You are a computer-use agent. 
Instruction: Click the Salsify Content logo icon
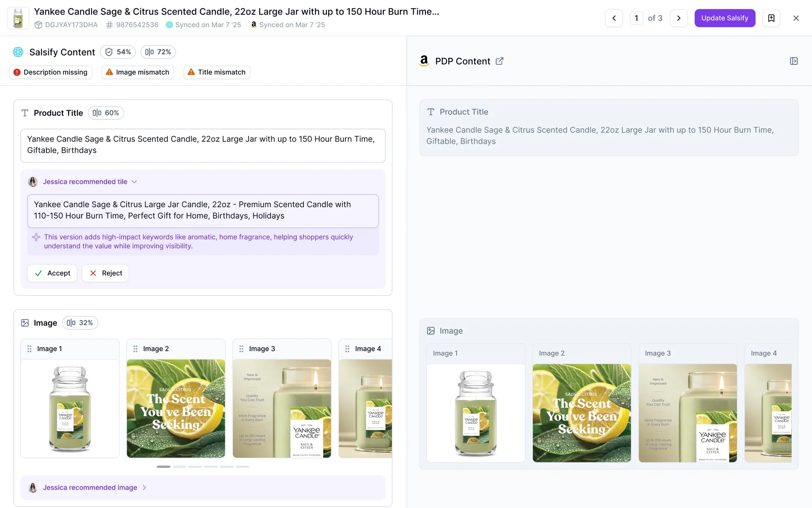tap(18, 52)
